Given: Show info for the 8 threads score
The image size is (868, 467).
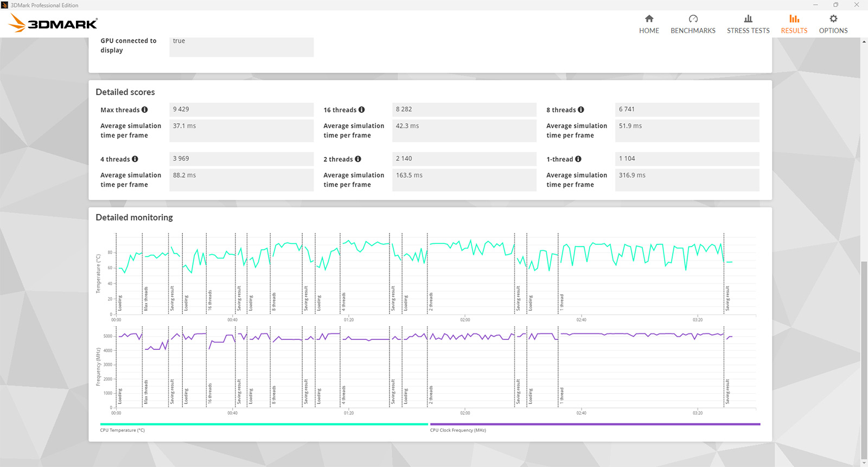Looking at the screenshot, I should tap(581, 110).
